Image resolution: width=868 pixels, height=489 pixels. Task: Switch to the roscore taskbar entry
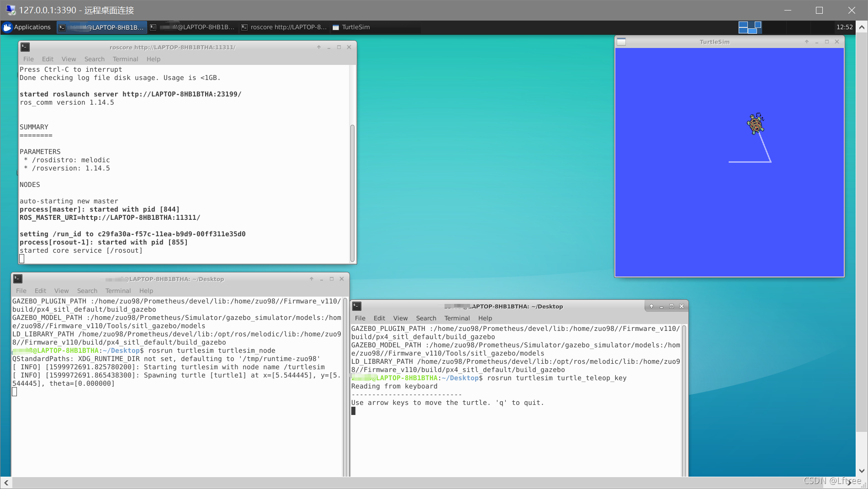click(284, 27)
